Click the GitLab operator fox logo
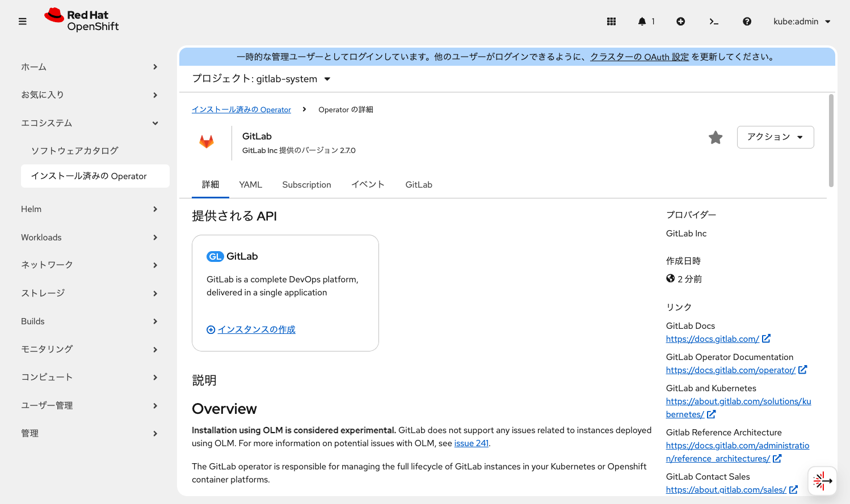The width and height of the screenshot is (850, 504). coord(207,141)
